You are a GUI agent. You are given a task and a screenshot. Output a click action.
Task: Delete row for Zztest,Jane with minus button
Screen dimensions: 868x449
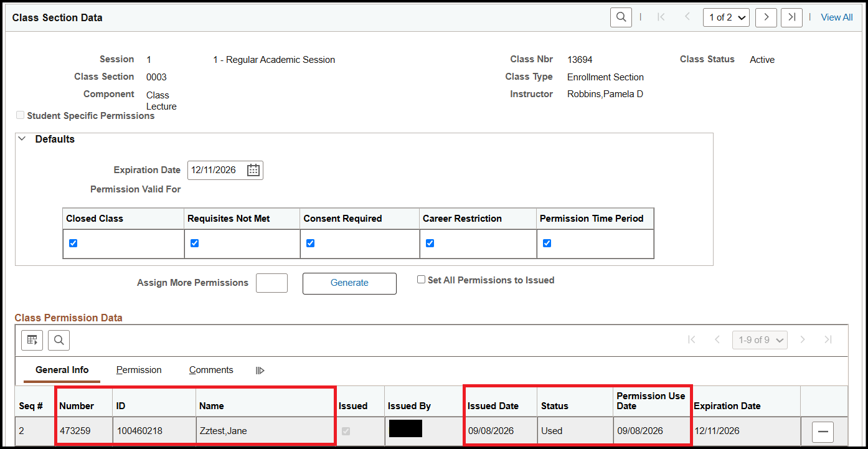[x=823, y=431]
